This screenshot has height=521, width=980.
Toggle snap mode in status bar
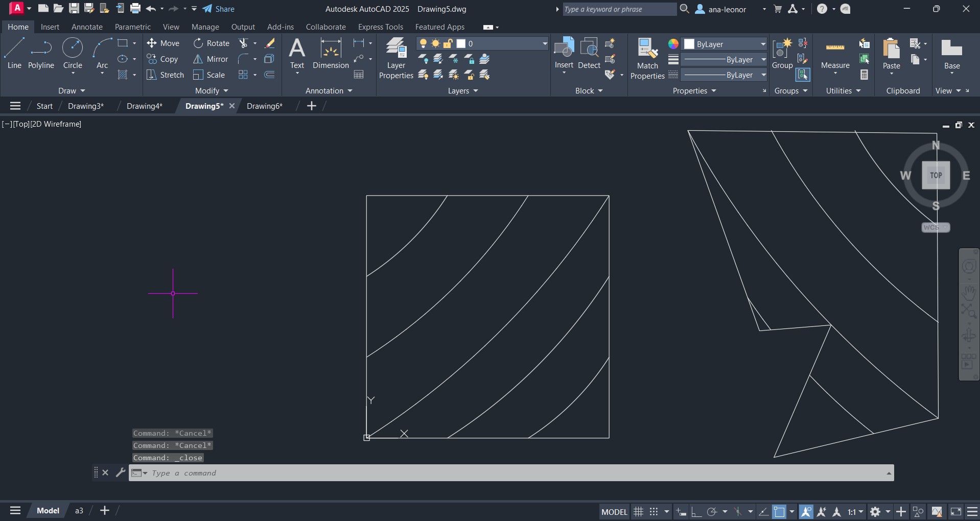(654, 511)
